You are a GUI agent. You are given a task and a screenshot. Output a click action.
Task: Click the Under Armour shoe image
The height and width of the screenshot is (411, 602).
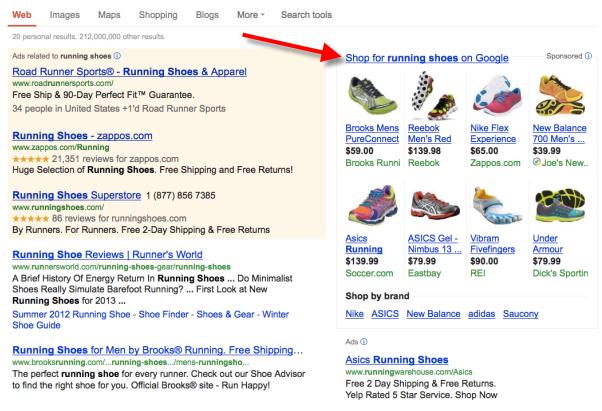pos(560,205)
